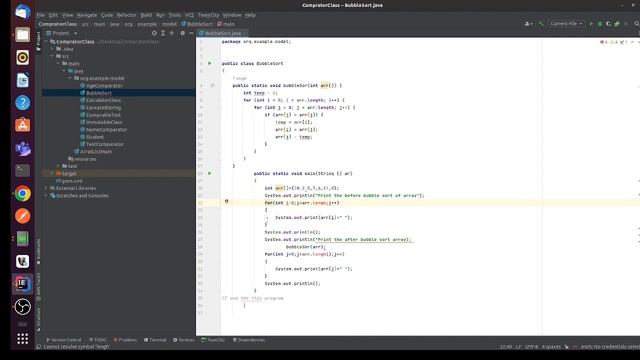Open Chrome from the Ubuntu dock
The width and height of the screenshot is (640, 360).
[22, 193]
